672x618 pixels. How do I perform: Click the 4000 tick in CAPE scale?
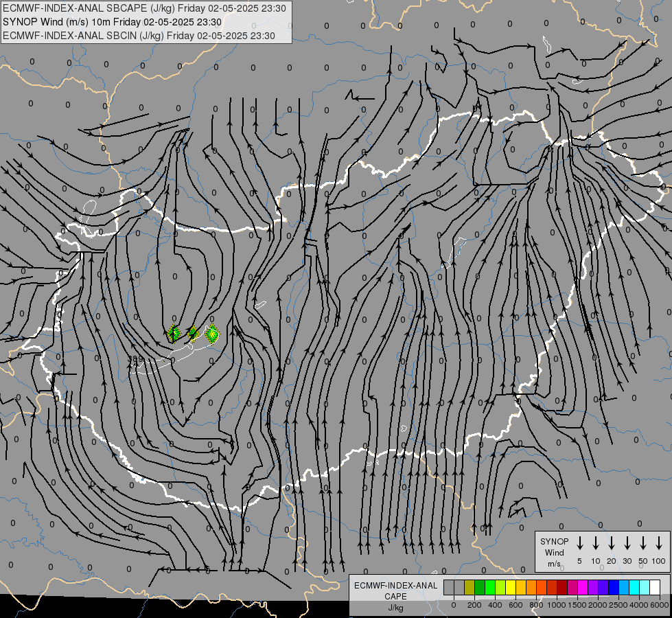(x=639, y=605)
